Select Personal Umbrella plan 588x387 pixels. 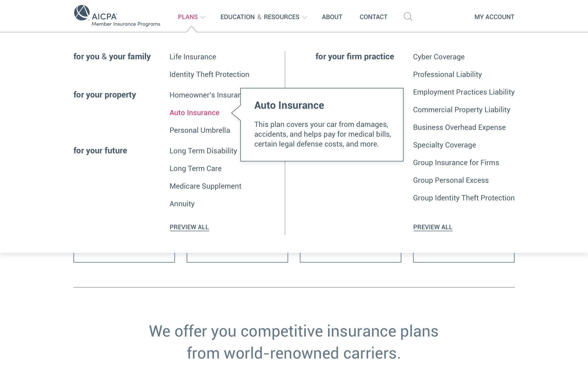(x=200, y=130)
